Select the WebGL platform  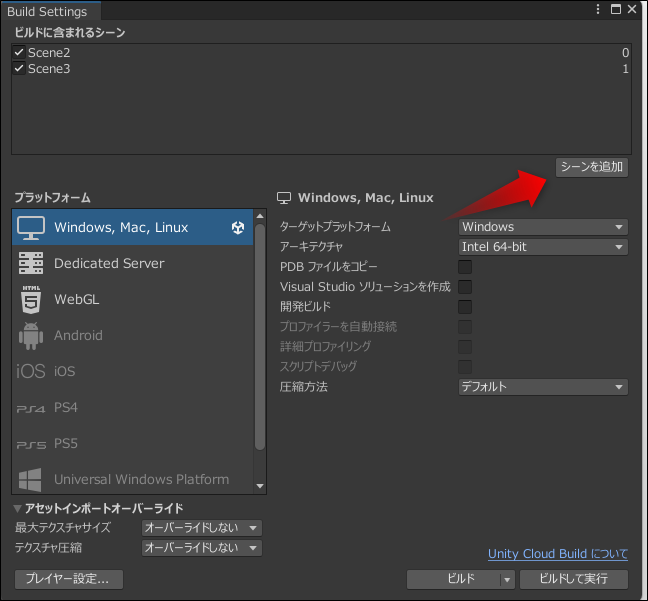(x=132, y=299)
